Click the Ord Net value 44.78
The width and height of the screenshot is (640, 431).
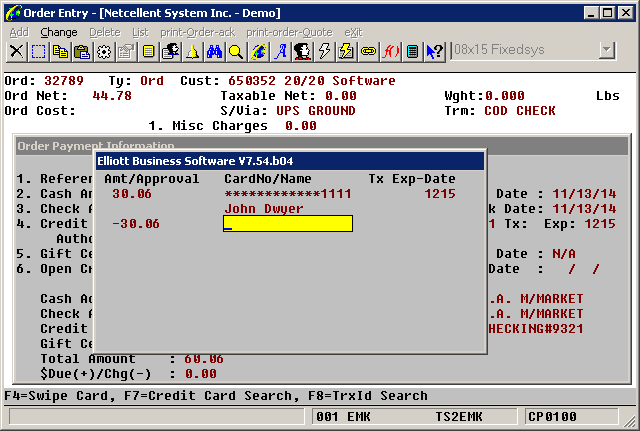[112, 96]
